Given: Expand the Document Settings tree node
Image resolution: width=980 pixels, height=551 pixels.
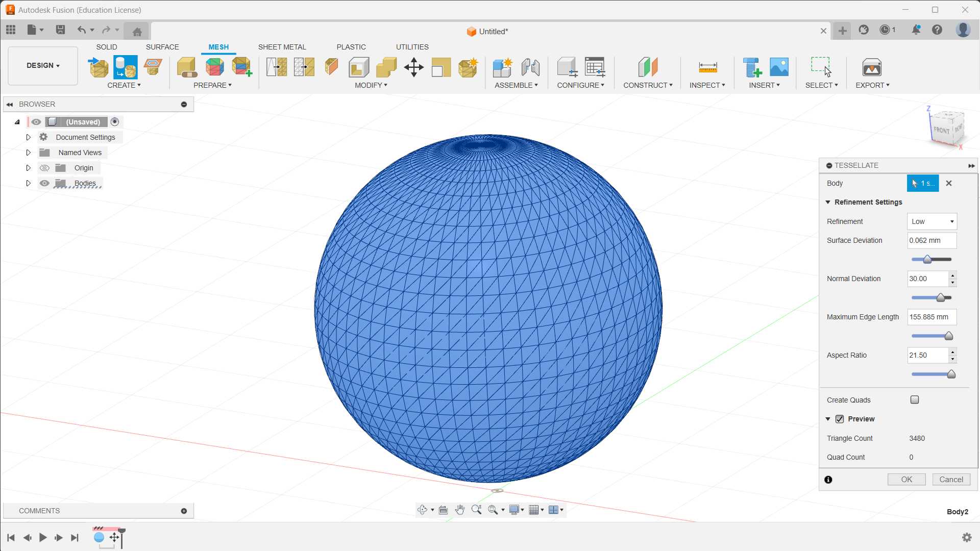Looking at the screenshot, I should point(29,137).
